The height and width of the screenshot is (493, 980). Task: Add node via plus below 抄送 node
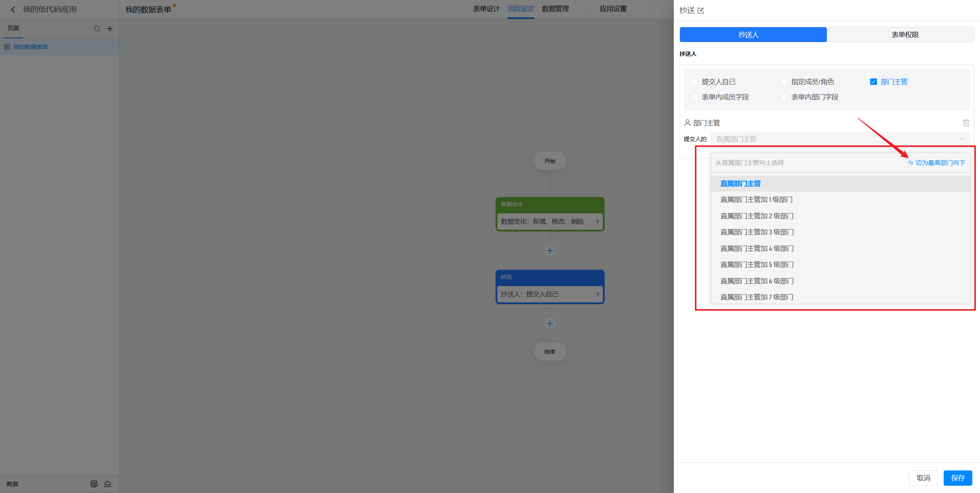click(550, 323)
